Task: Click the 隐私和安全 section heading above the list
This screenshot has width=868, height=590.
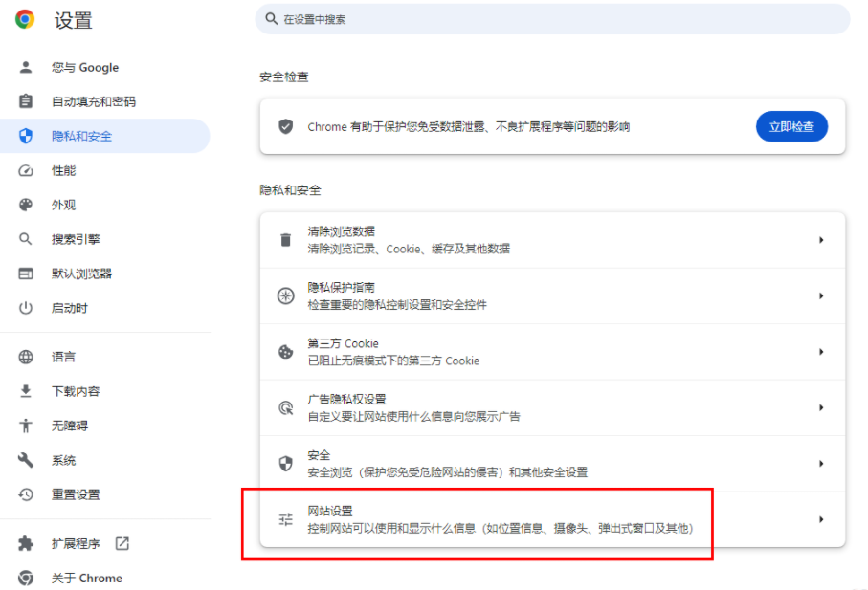Action: pos(290,190)
